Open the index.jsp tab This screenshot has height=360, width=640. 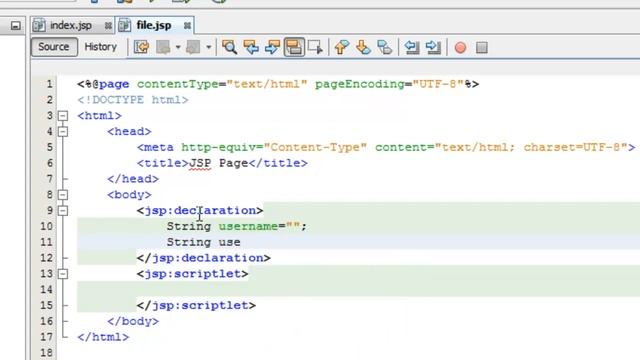(71, 25)
